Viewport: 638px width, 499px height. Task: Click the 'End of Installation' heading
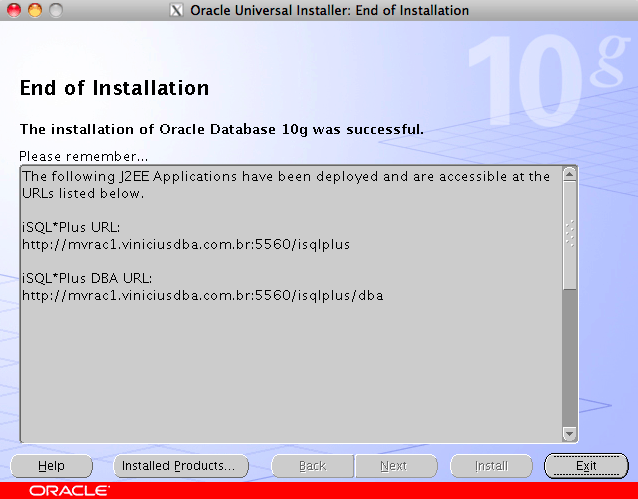(x=114, y=88)
